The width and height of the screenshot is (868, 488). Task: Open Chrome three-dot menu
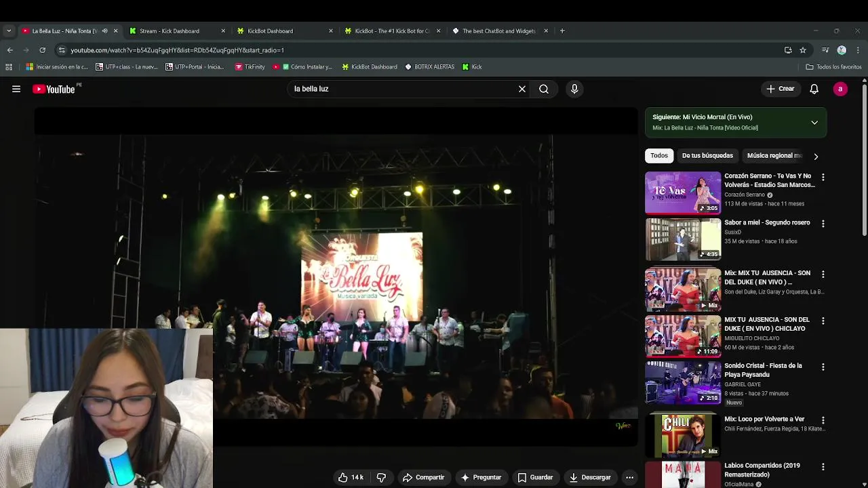tap(858, 49)
